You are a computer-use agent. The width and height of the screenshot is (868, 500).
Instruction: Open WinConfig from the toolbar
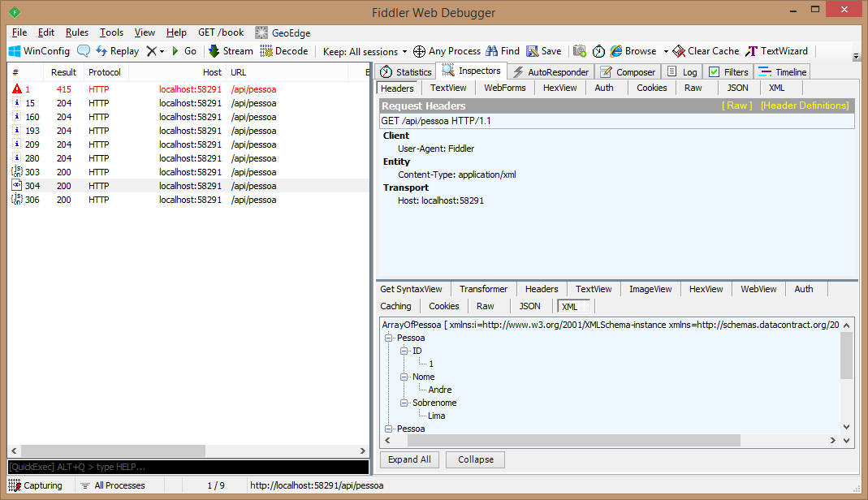pyautogui.click(x=39, y=51)
